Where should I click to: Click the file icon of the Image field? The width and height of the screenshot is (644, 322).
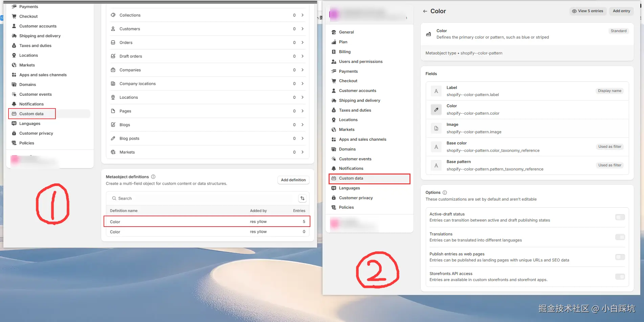point(436,128)
